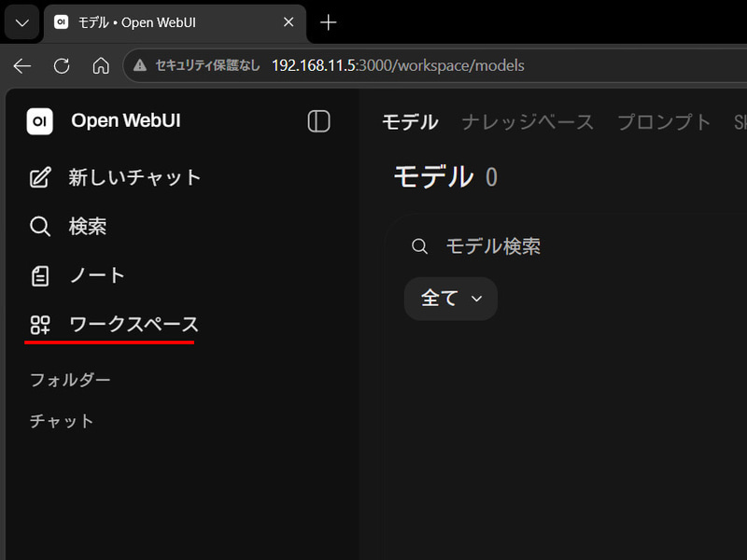Click the browser back arrow
The width and height of the screenshot is (747, 560).
point(21,65)
